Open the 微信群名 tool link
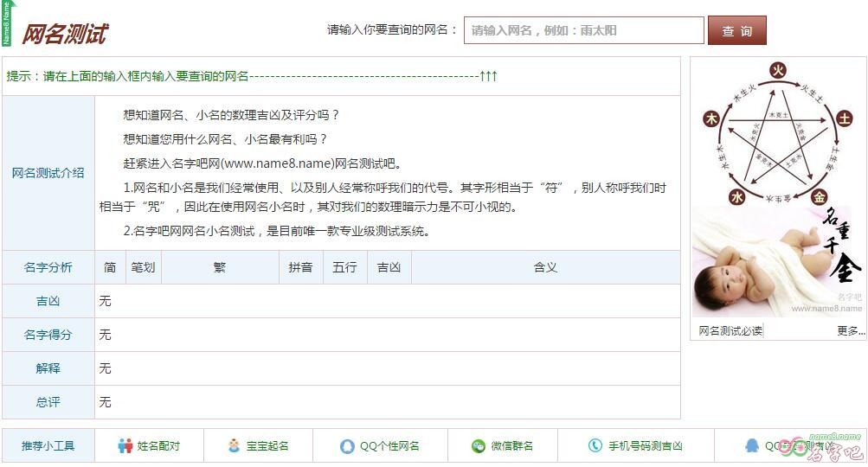Screen dimensions: 868x467 point(511,446)
